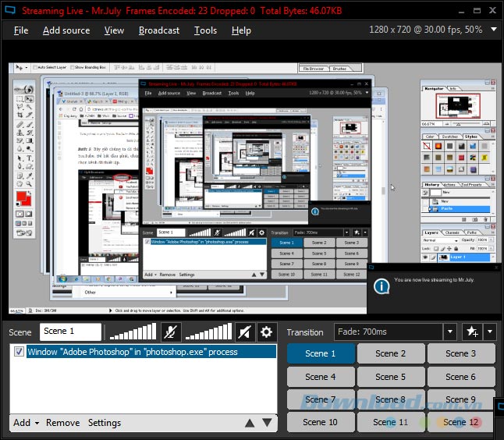Click the info icon in the live streaming notification
This screenshot has height=440, width=504.
tap(382, 286)
